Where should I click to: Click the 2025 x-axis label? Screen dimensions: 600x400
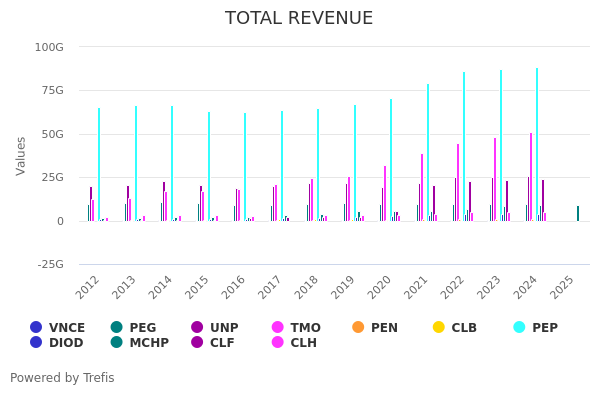565,286
